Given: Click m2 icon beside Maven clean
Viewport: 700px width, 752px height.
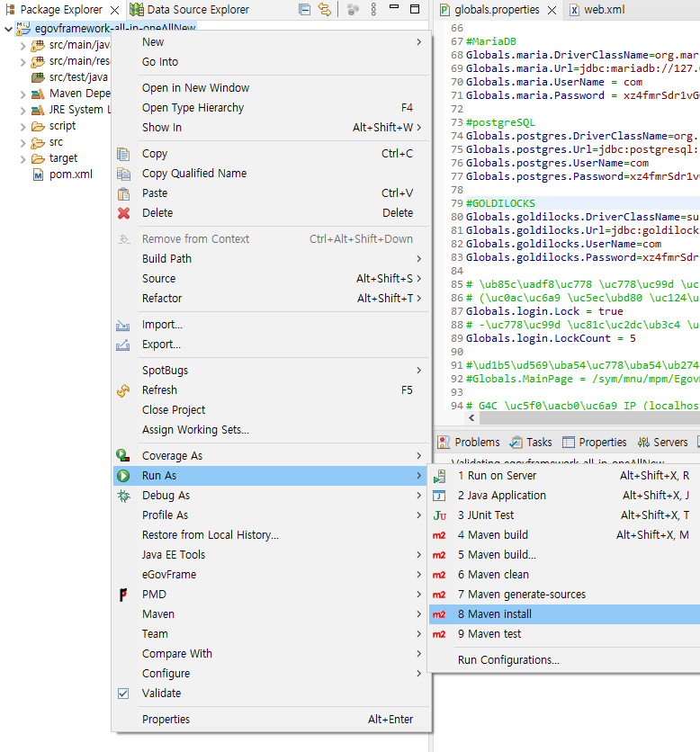Looking at the screenshot, I should pyautogui.click(x=439, y=575).
